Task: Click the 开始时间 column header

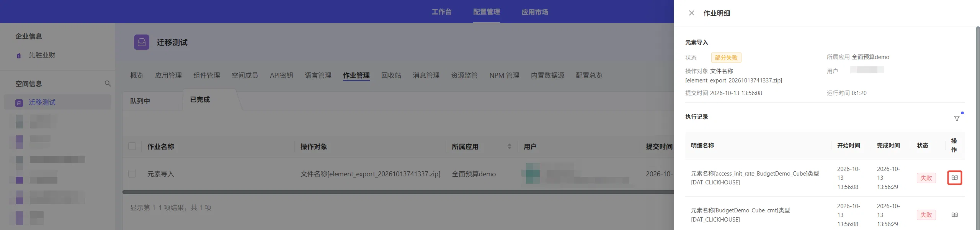Action: point(848,146)
